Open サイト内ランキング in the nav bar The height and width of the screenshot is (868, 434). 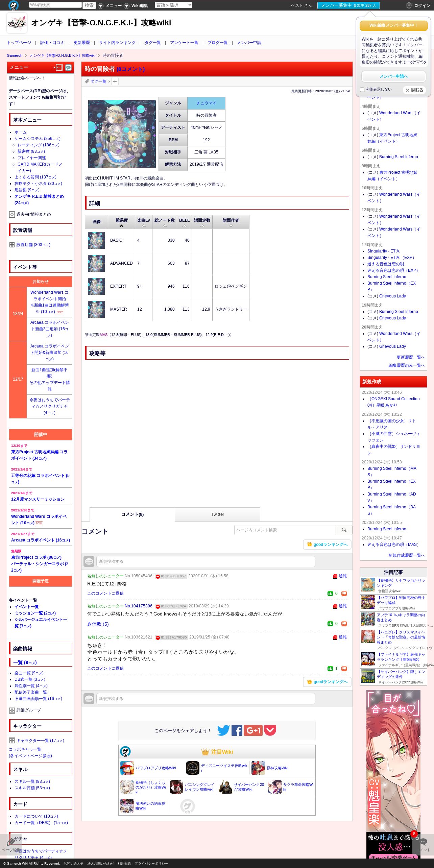point(117,43)
